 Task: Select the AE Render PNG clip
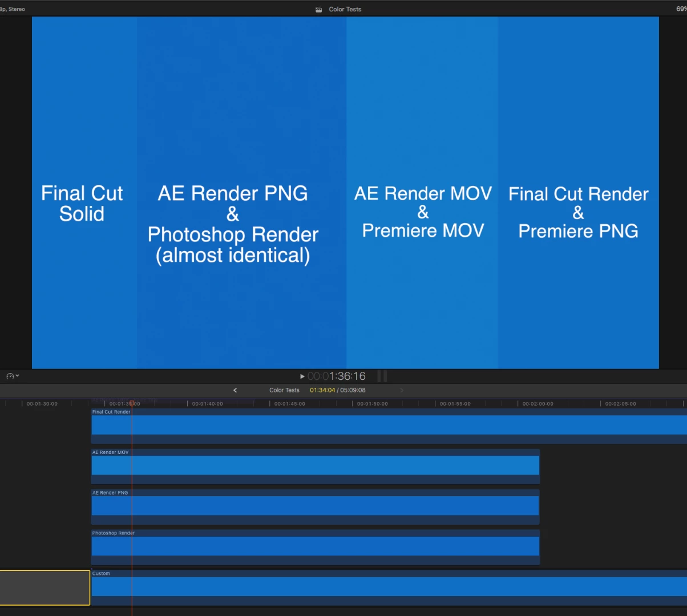316,506
